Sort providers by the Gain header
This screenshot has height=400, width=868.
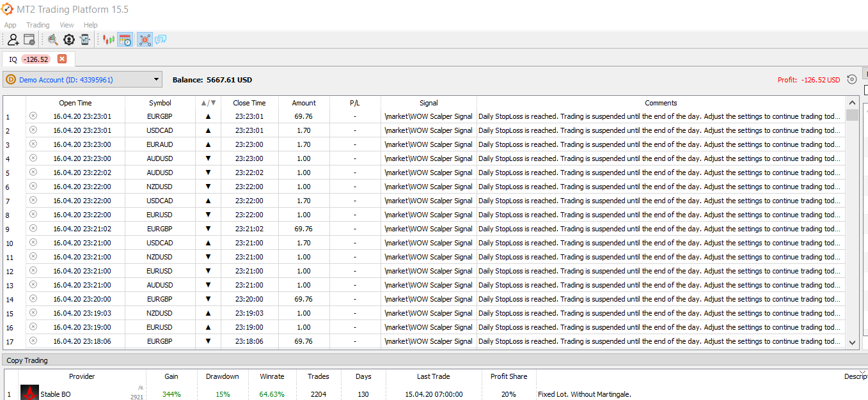point(171,376)
